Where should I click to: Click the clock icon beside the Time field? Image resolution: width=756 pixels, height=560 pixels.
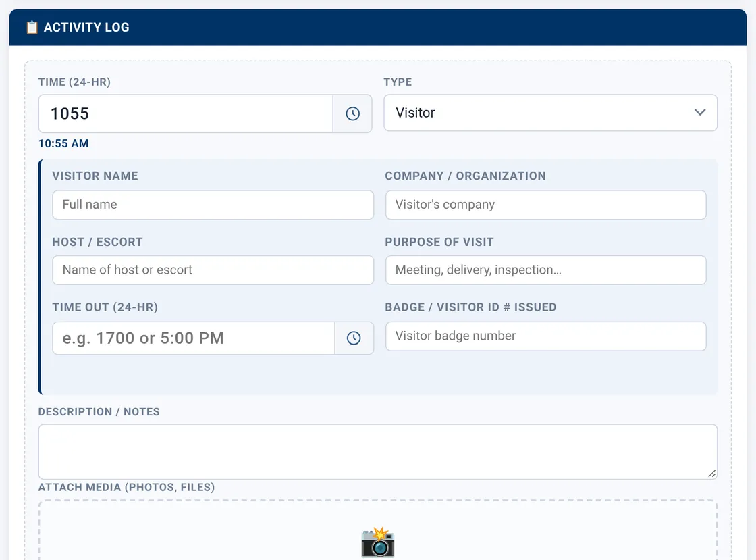(x=352, y=113)
